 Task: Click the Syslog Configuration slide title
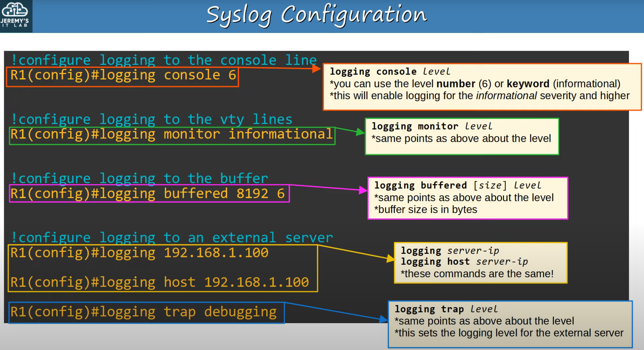[x=316, y=15]
